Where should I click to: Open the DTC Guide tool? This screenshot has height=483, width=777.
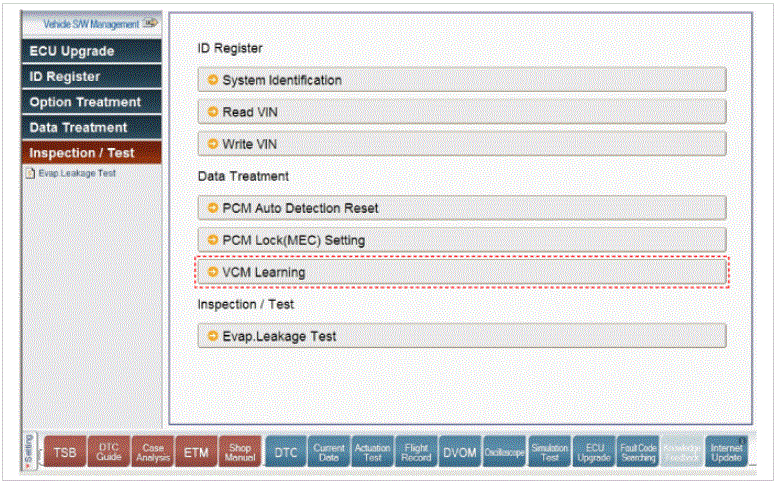108,453
